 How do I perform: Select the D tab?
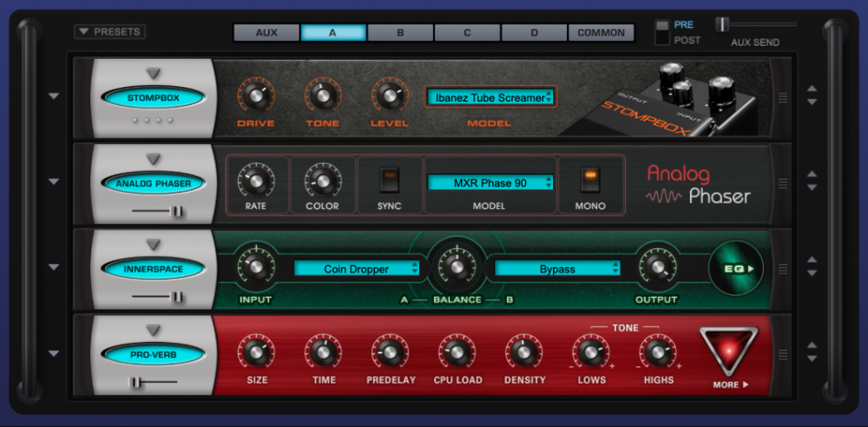[x=534, y=33]
